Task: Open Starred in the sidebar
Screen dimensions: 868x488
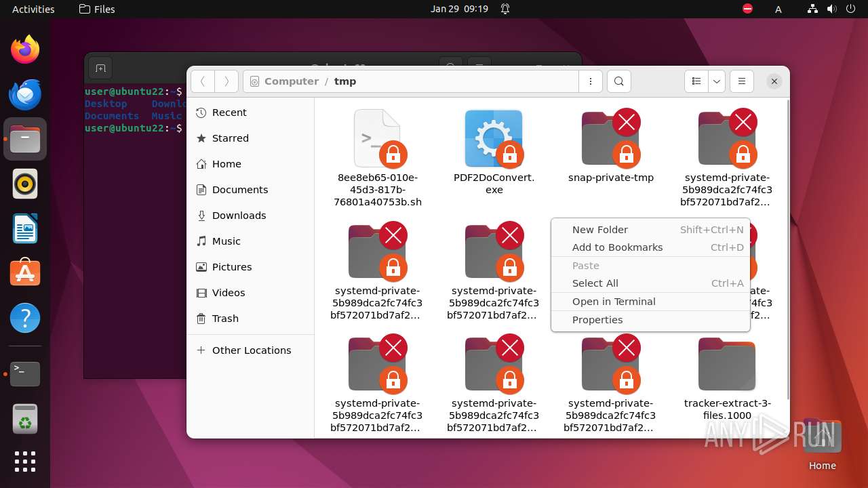Action: click(x=250, y=138)
